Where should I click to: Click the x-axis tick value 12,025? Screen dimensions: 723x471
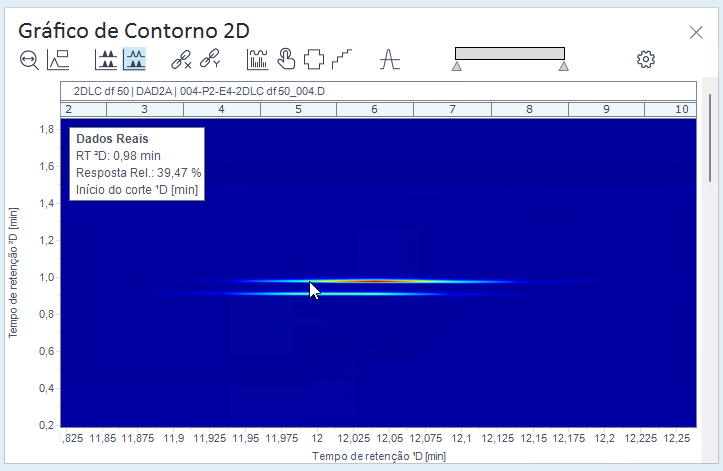[354, 438]
